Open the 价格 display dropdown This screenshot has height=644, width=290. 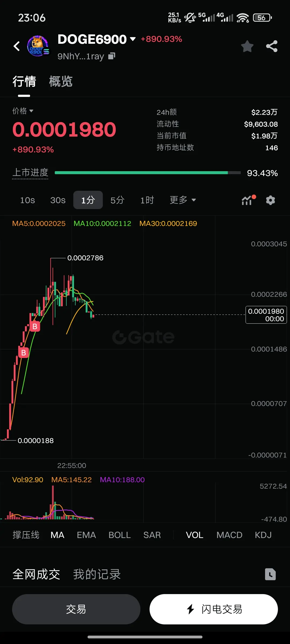coord(23,111)
